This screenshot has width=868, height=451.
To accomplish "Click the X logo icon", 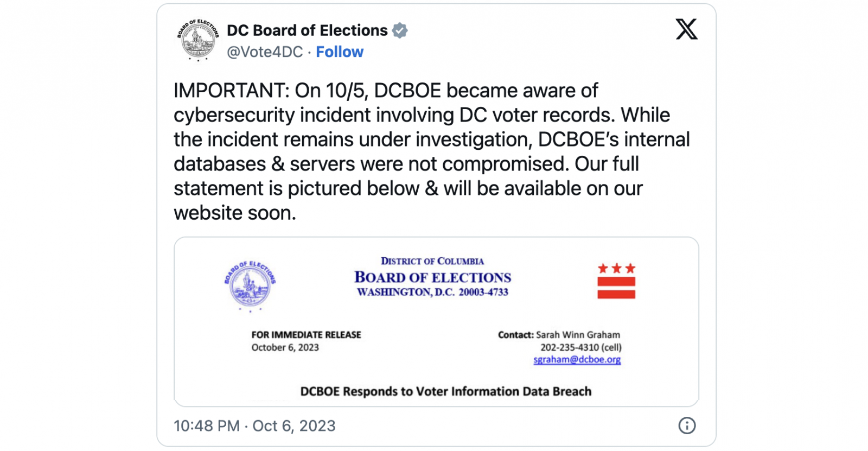I will 686,29.
